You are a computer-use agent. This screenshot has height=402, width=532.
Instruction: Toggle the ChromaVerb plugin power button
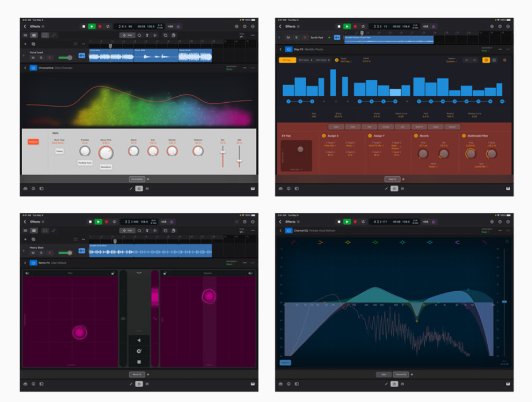pyautogui.click(x=33, y=68)
